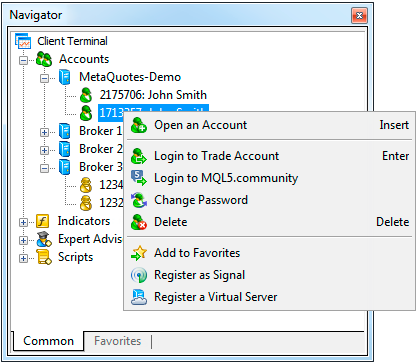418x362 pixels.
Task: Click the Open an Account menu icon
Action: [139, 125]
